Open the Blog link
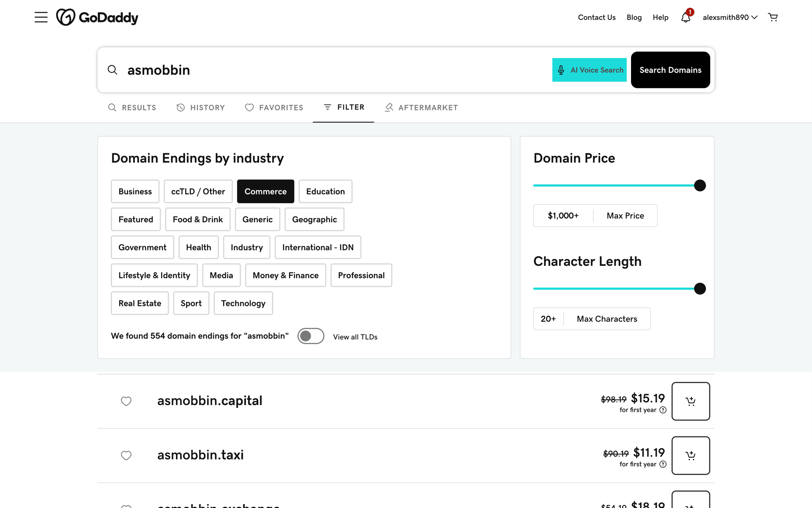This screenshot has height=508, width=812. point(634,17)
